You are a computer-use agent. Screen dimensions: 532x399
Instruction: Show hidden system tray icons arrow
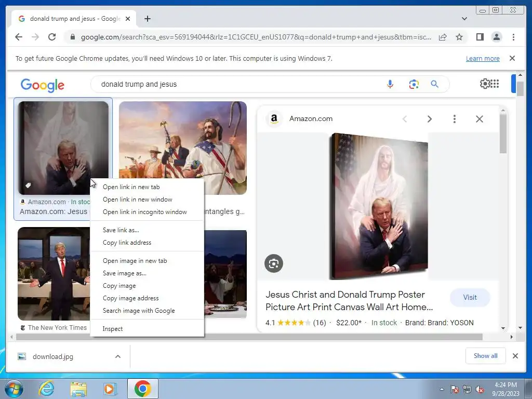(442, 389)
